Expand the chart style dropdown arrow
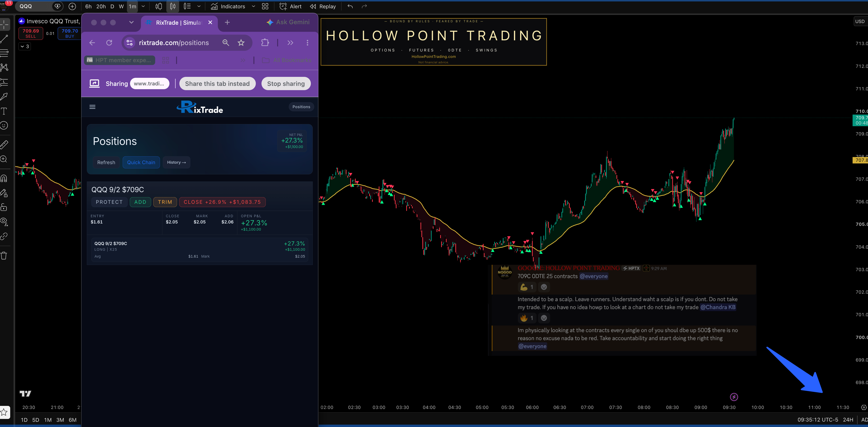This screenshot has height=427, width=868. click(199, 6)
